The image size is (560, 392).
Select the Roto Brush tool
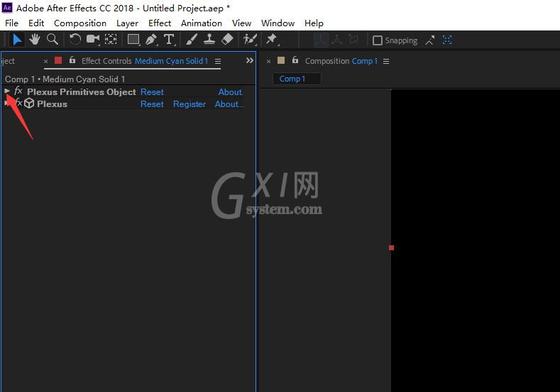tap(250, 39)
